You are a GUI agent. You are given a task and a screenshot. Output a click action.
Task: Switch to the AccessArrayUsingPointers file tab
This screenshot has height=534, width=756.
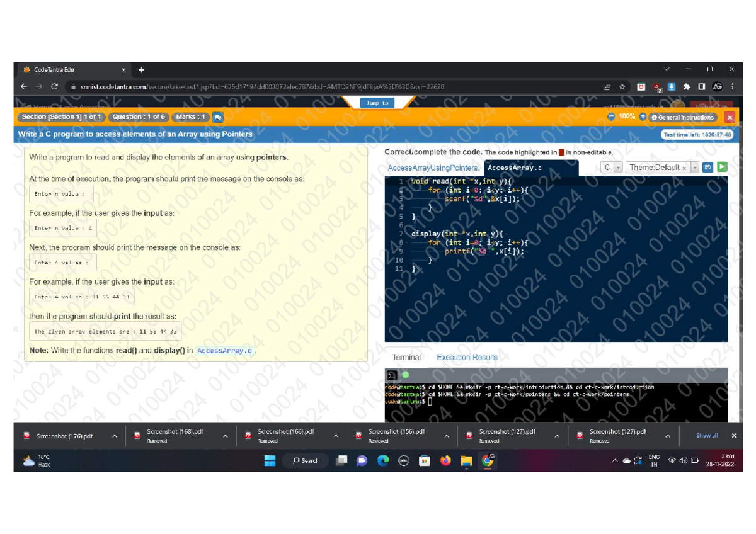[433, 168]
